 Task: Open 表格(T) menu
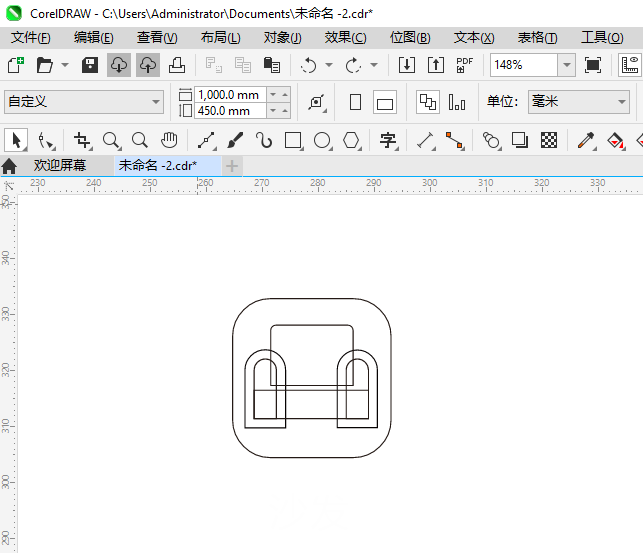537,38
